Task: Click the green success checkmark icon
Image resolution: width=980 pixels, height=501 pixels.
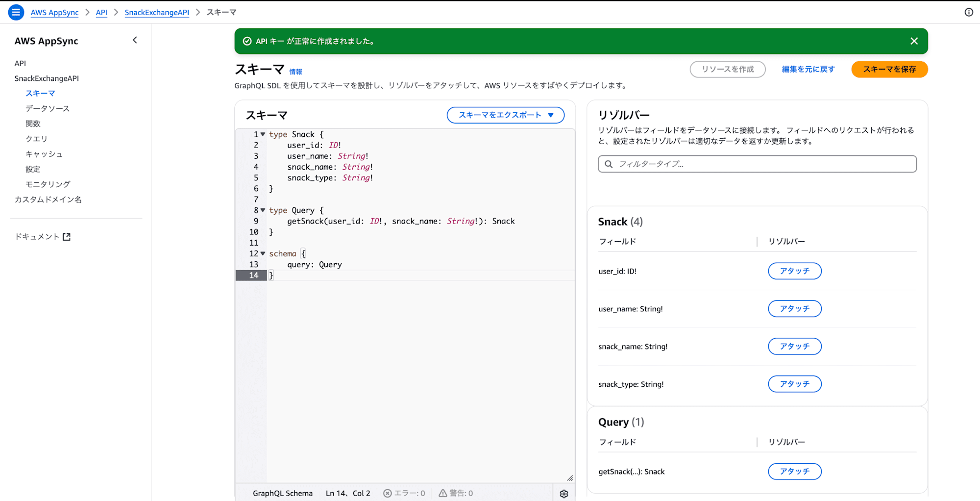Action: point(247,41)
